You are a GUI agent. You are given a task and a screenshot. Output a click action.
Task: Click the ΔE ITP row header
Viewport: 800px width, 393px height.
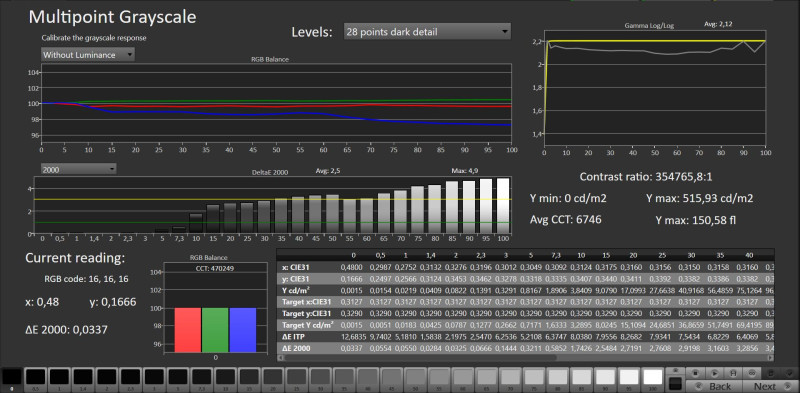[x=293, y=337]
